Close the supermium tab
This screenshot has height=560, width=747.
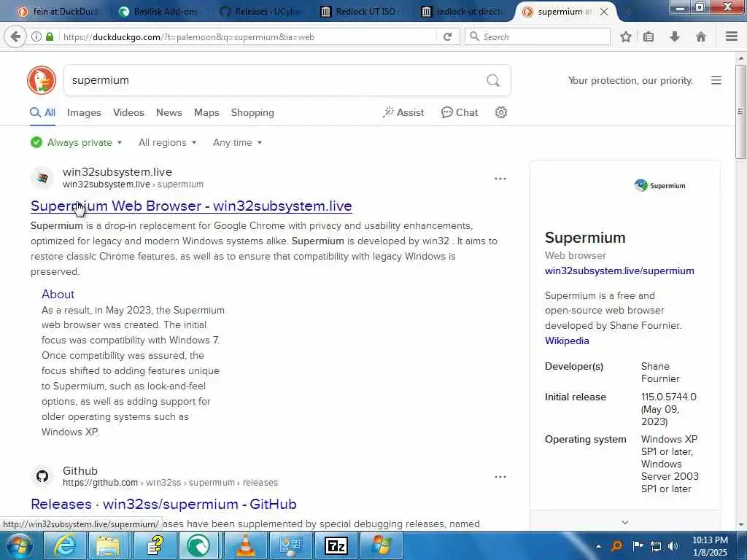pos(603,12)
